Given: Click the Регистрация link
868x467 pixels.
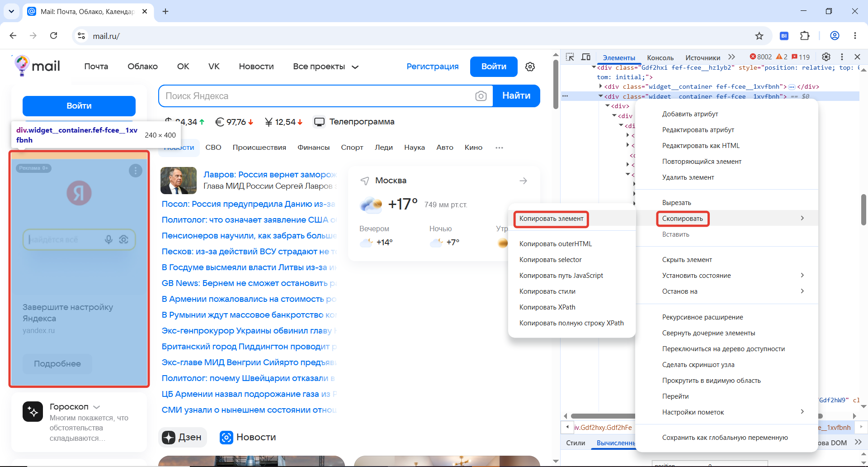Looking at the screenshot, I should (432, 67).
